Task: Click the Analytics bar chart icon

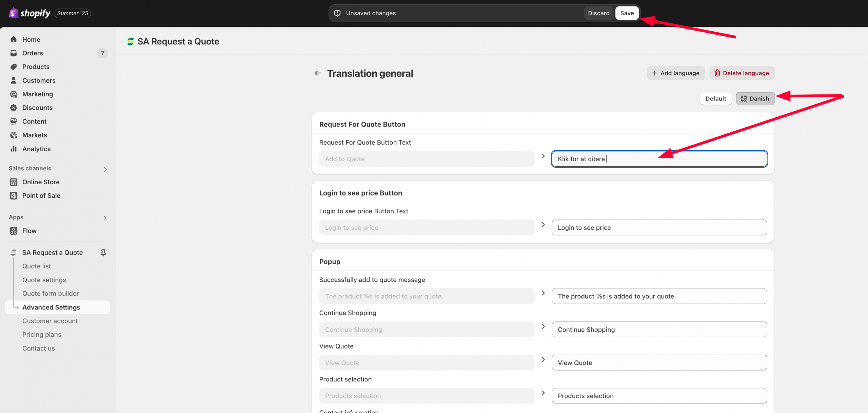Action: [14, 149]
